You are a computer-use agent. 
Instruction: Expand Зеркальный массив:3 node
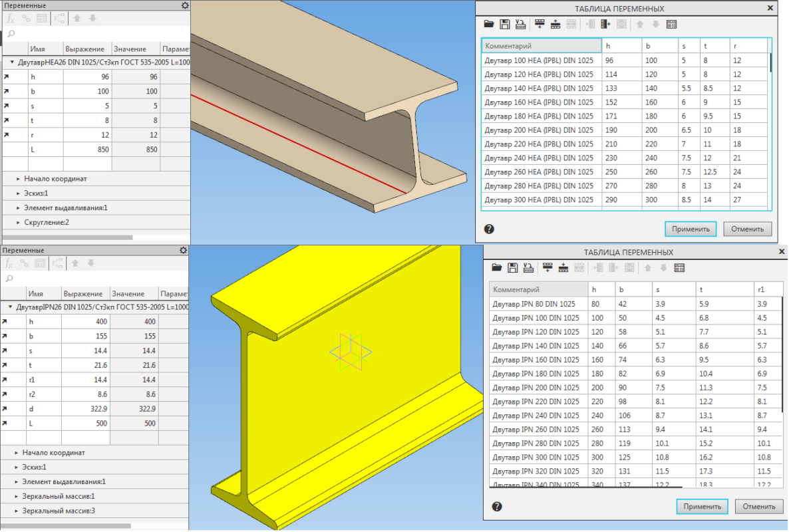click(16, 511)
